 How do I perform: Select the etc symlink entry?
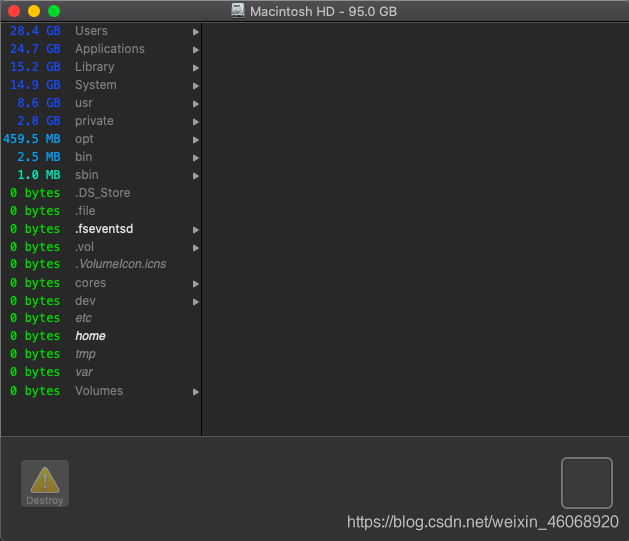pos(83,318)
